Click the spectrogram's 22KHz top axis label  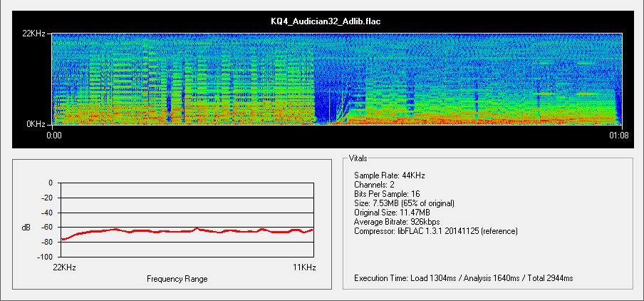point(35,34)
